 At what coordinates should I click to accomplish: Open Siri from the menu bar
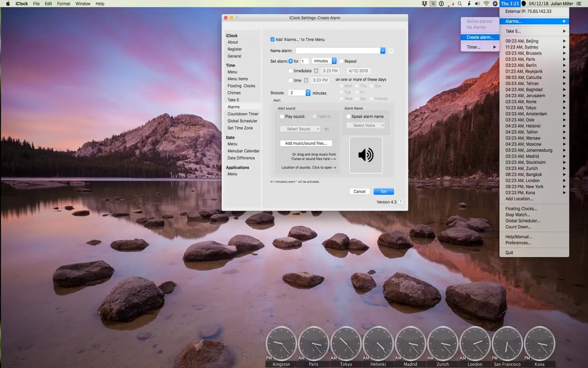pyautogui.click(x=495, y=4)
